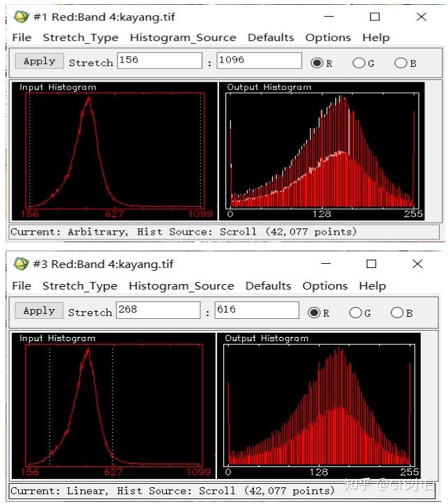Image resolution: width=448 pixels, height=504 pixels.
Task: Open Histogram_Source menu in #1 window
Action: click(183, 38)
